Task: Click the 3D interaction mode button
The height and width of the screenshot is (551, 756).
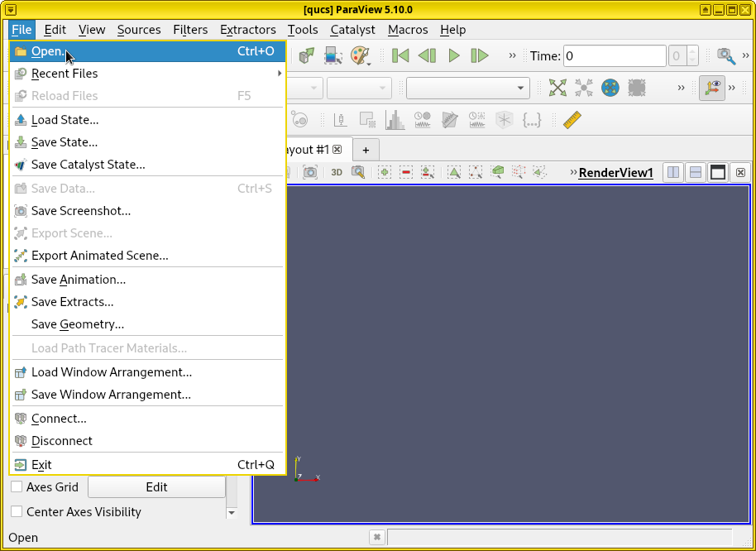Action: 337,172
